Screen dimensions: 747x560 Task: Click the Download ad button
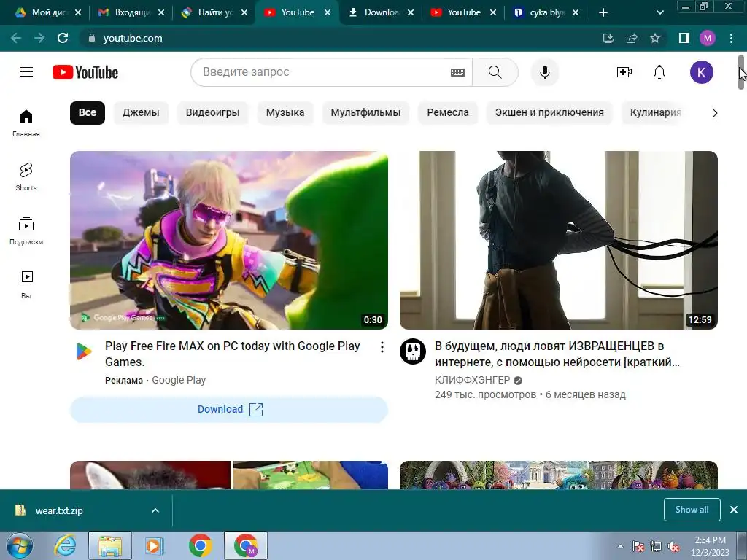[228, 410]
